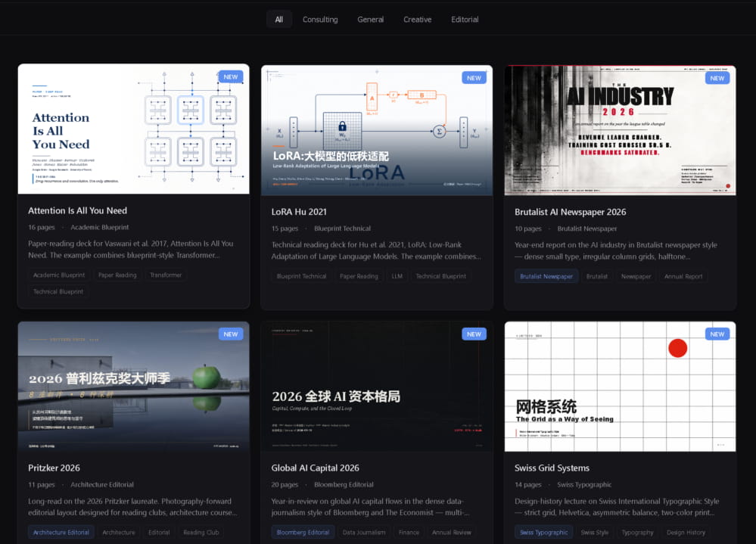Click description starting 'Technical reading deck for Hu'
756x544 pixels.
coord(376,250)
